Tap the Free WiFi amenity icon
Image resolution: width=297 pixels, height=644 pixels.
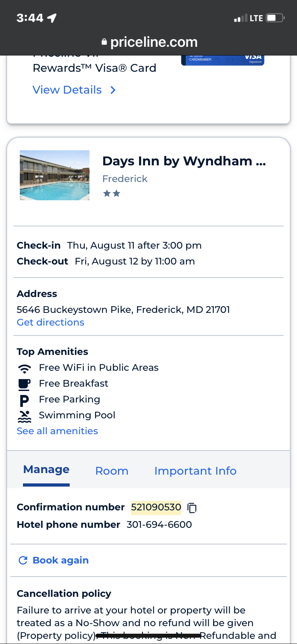pos(25,368)
